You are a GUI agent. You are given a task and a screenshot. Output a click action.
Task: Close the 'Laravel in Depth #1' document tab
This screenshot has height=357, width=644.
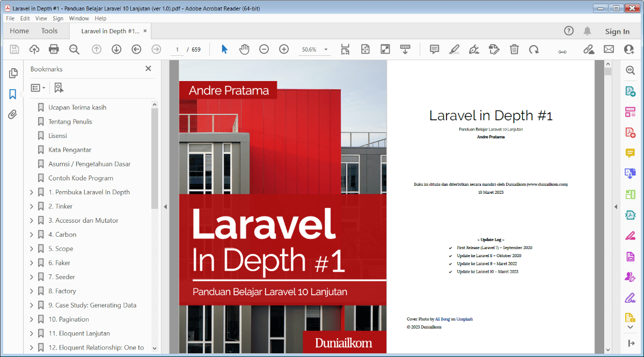coord(145,31)
